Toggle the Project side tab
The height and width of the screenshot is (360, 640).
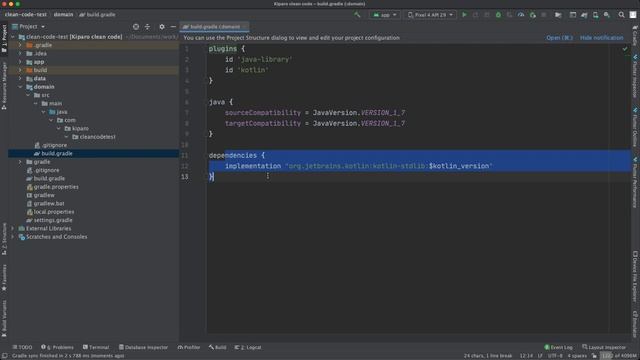pyautogui.click(x=4, y=39)
